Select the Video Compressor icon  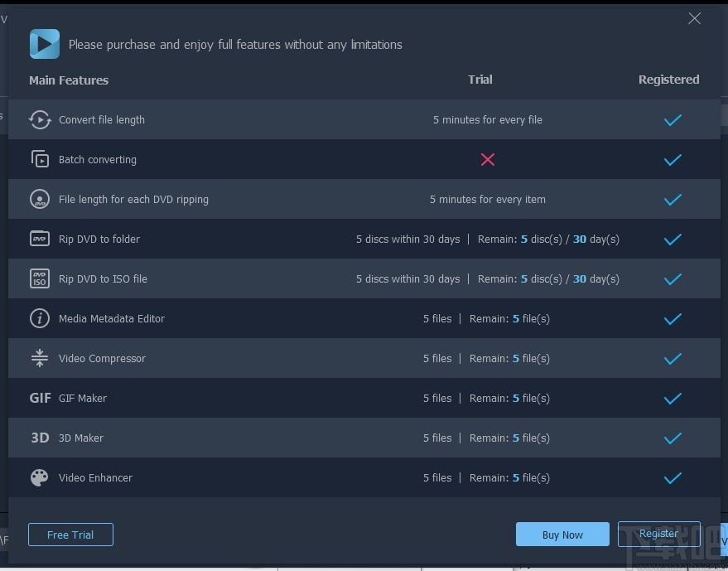pos(40,358)
